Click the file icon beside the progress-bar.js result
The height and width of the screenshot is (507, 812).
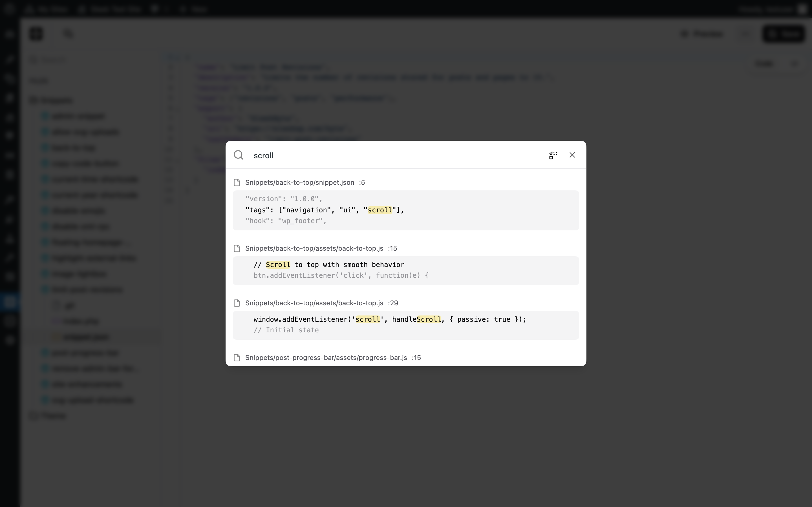coord(237,357)
